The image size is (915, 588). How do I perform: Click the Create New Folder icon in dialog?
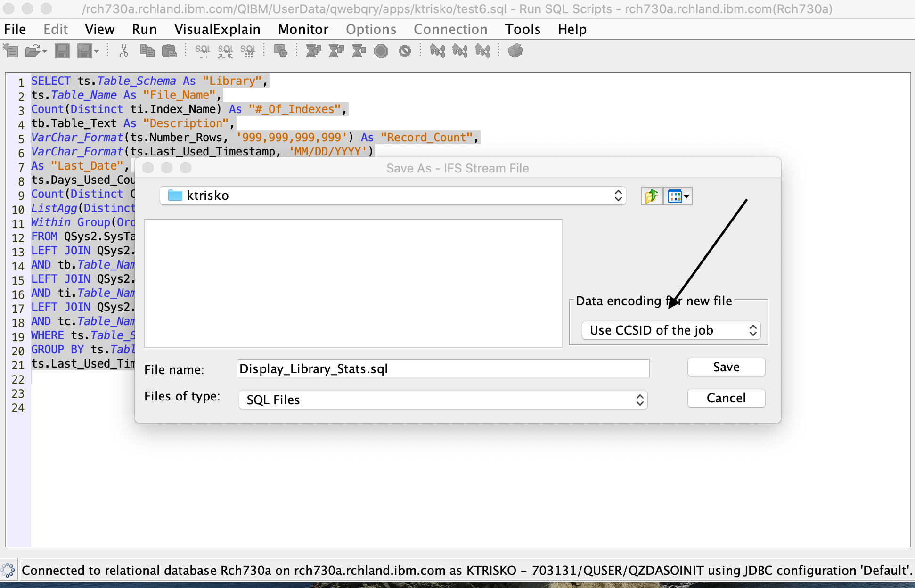point(652,196)
